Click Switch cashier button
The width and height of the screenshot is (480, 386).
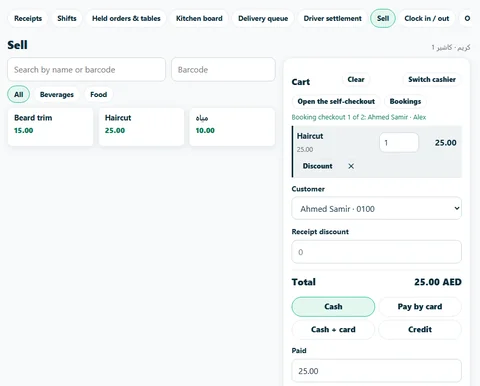pos(432,80)
